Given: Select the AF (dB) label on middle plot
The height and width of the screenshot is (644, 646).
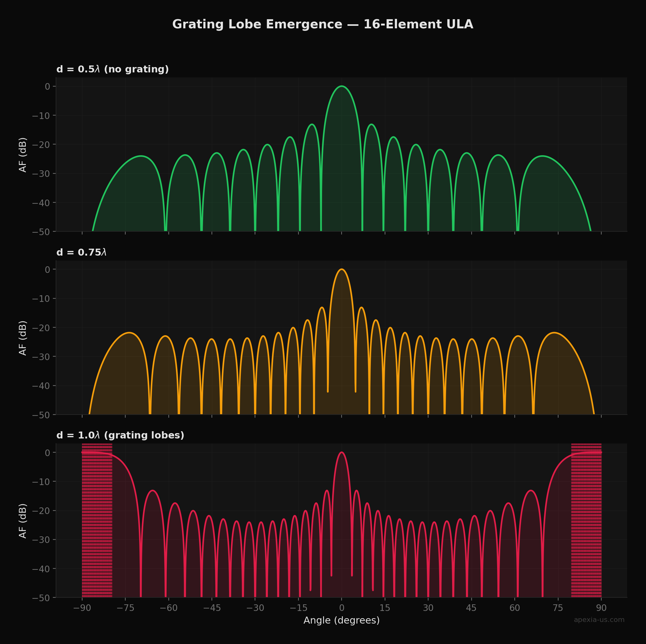Looking at the screenshot, I should (23, 338).
